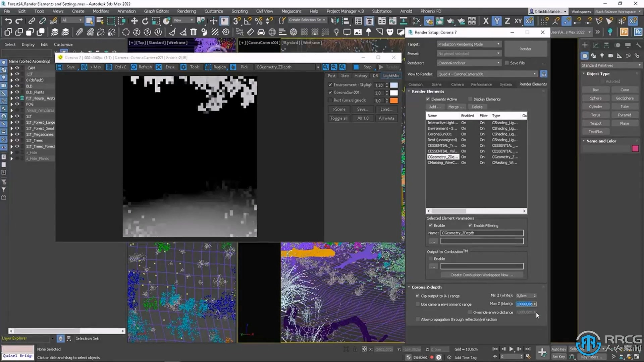Click the Play animation button
644x362 pixels.
(511, 349)
